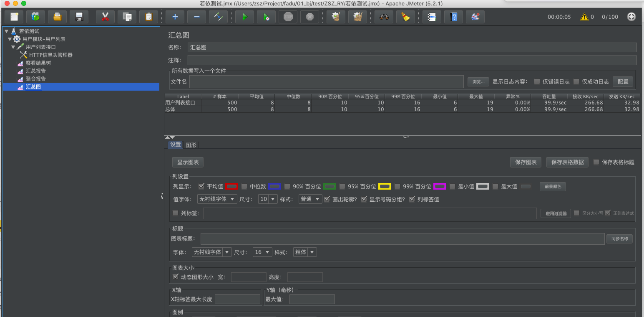Screen dimensions: 644x317
Task: Open the title font size 16 dropdown
Action: 262,252
